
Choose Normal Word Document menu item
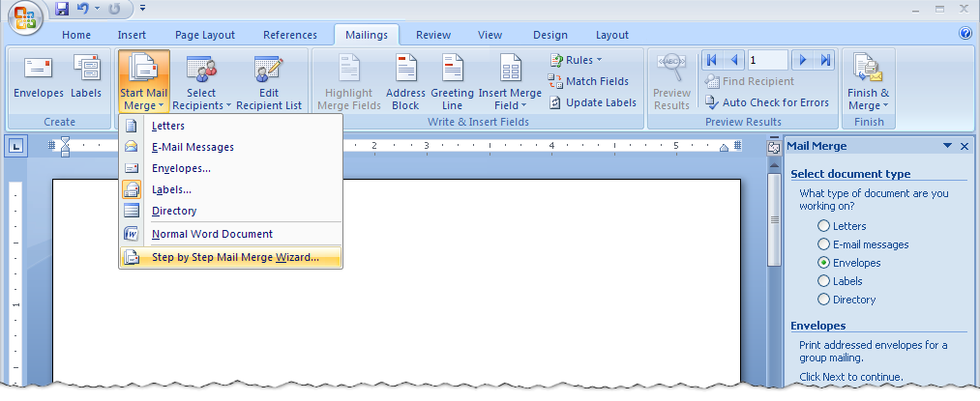pyautogui.click(x=230, y=234)
